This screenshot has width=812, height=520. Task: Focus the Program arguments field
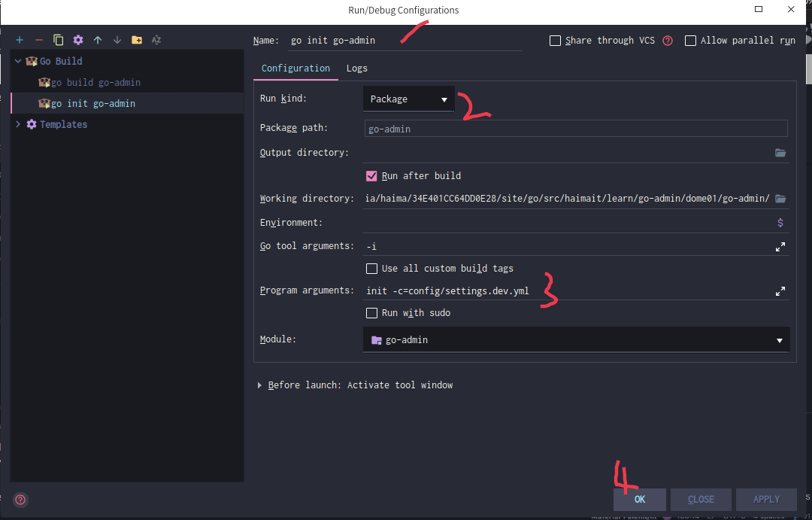568,291
